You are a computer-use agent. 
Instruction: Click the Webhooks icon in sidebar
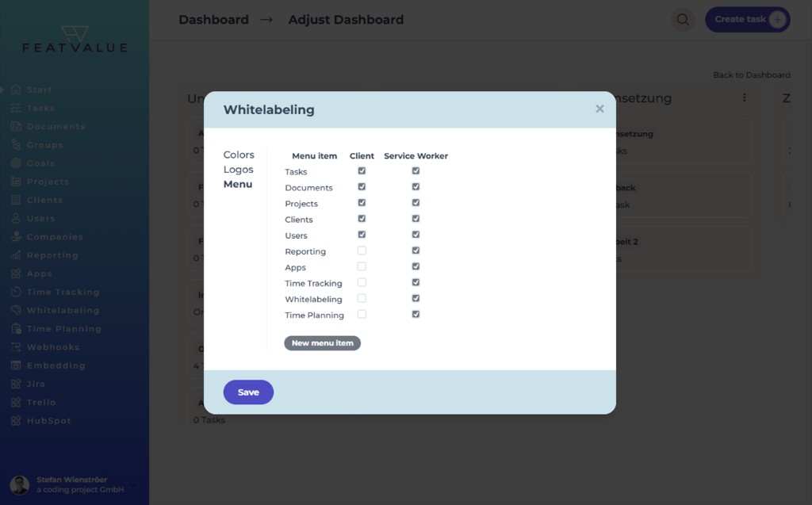16,347
